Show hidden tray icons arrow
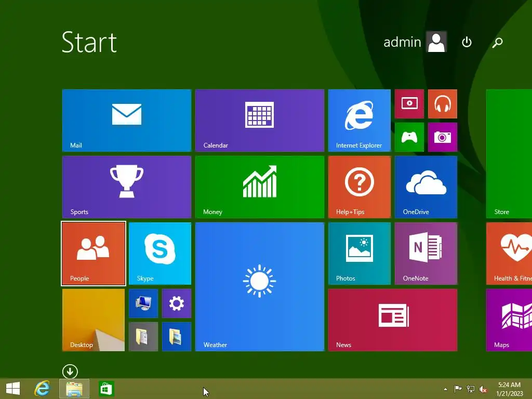The image size is (532, 399). (x=445, y=389)
